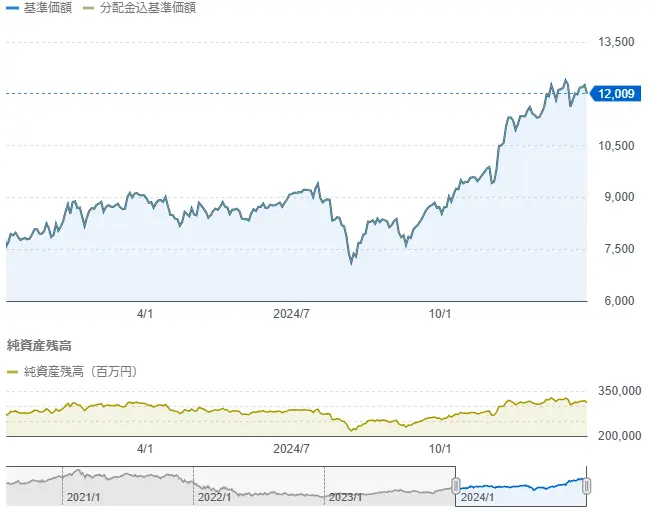Click the 9,000 axis label
Viewport: 649px width, 511px height.
click(x=619, y=197)
